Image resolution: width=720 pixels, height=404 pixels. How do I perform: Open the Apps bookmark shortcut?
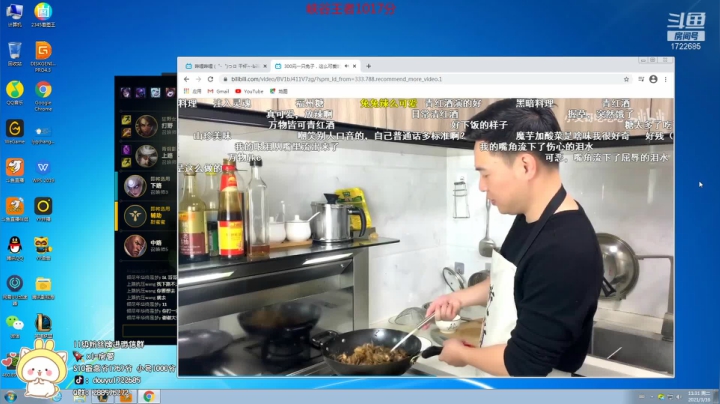[x=192, y=91]
